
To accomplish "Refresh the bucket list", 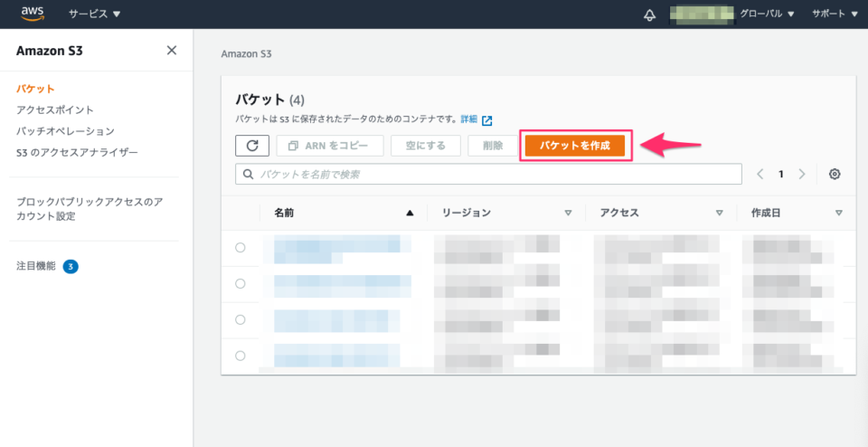I will click(x=252, y=146).
